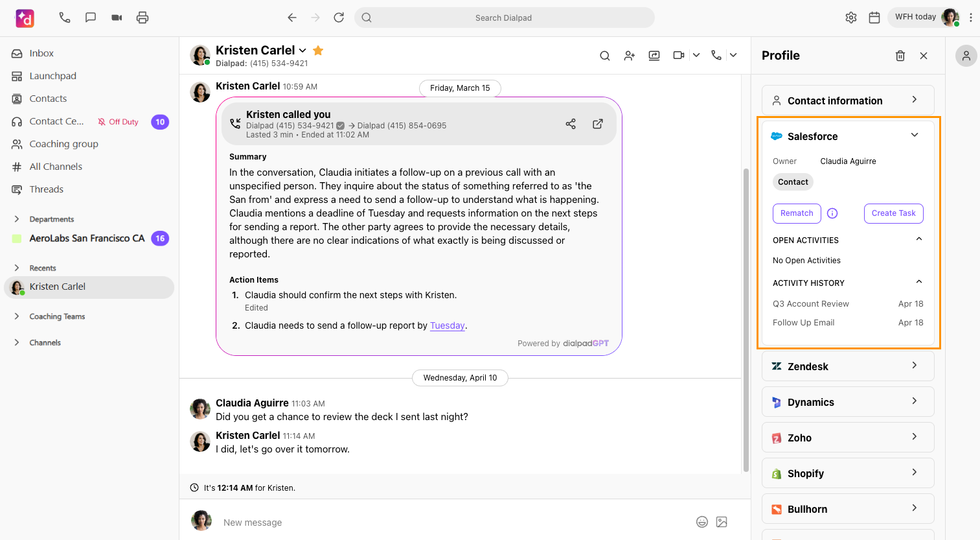Expand the Bullhorn integration
The height and width of the screenshot is (540, 980).
[x=848, y=509]
